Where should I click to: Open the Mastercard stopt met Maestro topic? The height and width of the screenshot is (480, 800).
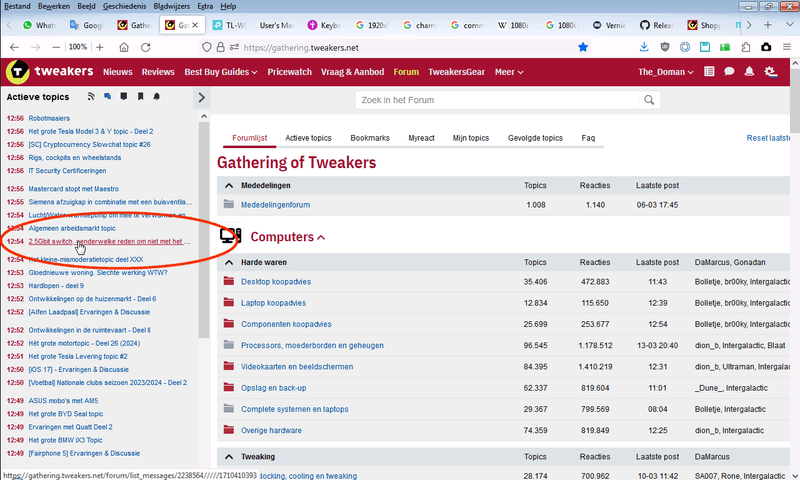pyautogui.click(x=73, y=189)
